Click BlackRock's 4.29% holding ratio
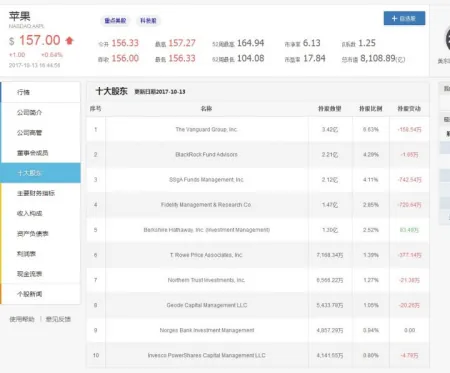450x373 pixels. point(371,155)
